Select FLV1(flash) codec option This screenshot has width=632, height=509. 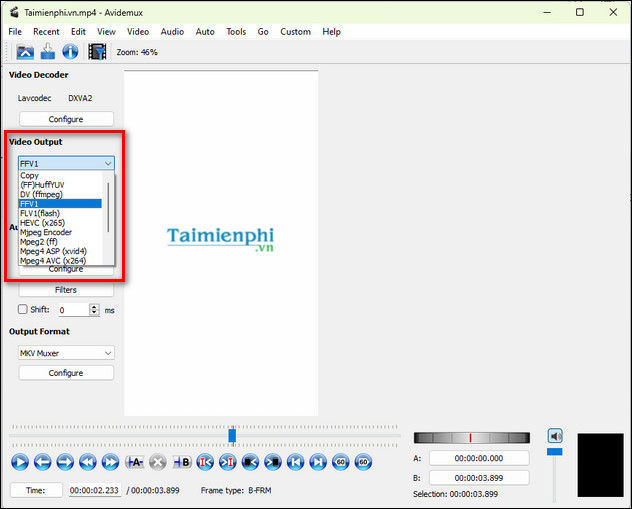pos(60,213)
